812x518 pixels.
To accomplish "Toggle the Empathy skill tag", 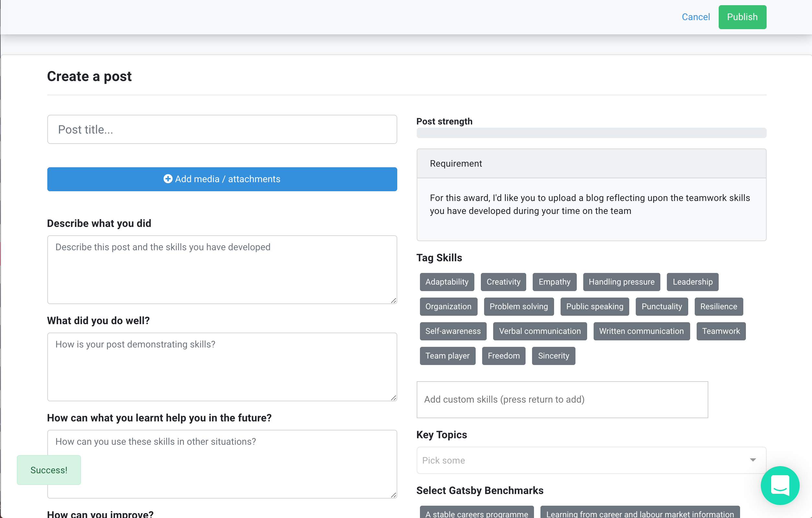I will [554, 282].
